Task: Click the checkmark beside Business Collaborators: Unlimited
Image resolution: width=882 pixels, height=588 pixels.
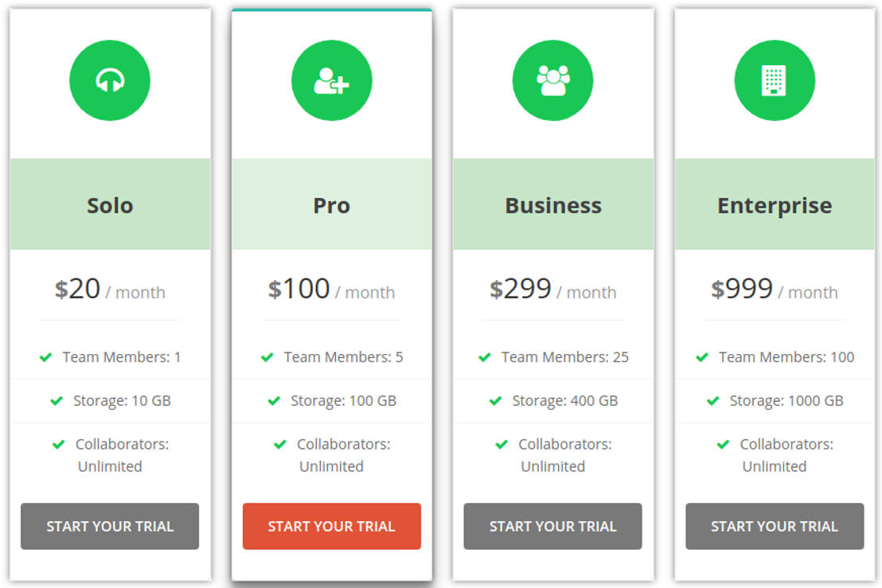Action: (501, 445)
